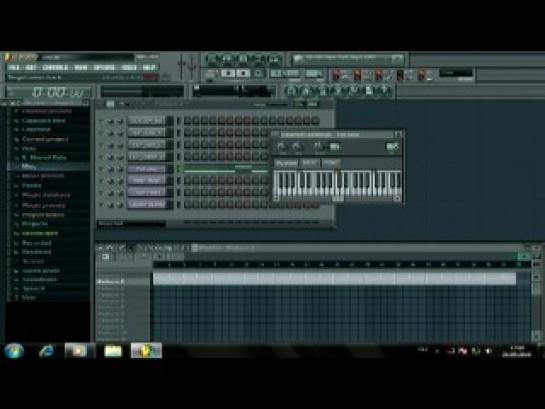Switch to MISC tab in channel settings
The height and width of the screenshot is (409, 545).
309,163
